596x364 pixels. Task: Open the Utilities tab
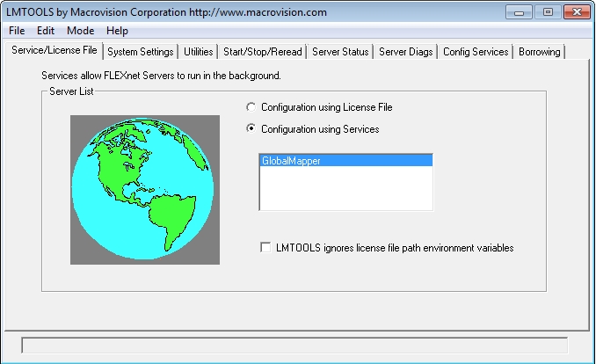coord(198,52)
